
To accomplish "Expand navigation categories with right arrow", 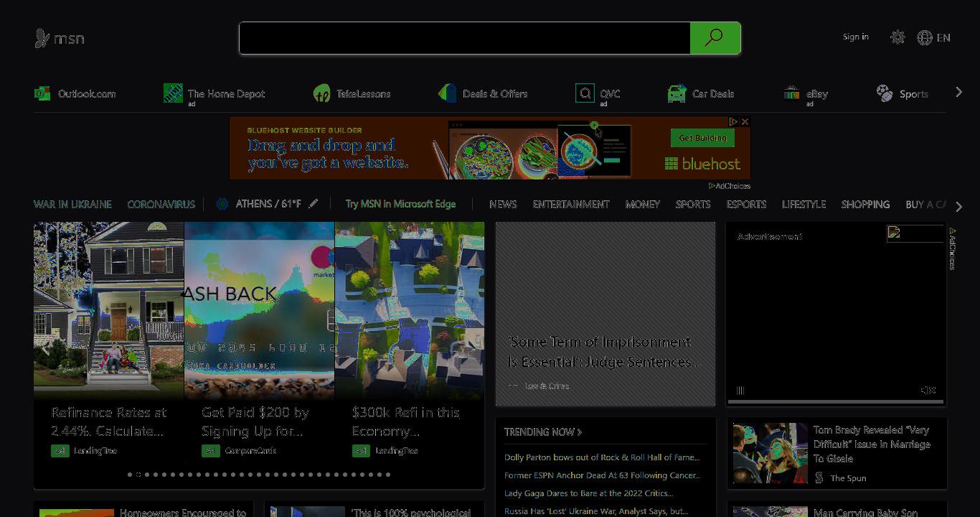I will pyautogui.click(x=959, y=206).
